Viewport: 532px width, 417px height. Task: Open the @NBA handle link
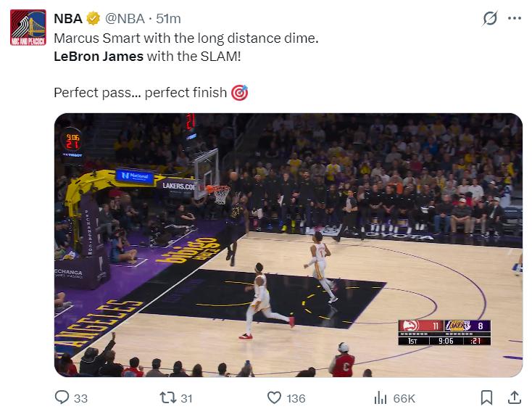coord(126,19)
